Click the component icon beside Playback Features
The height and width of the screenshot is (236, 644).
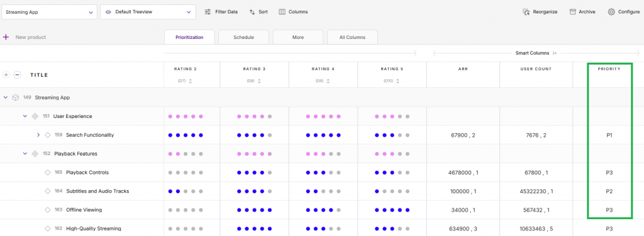[35, 154]
